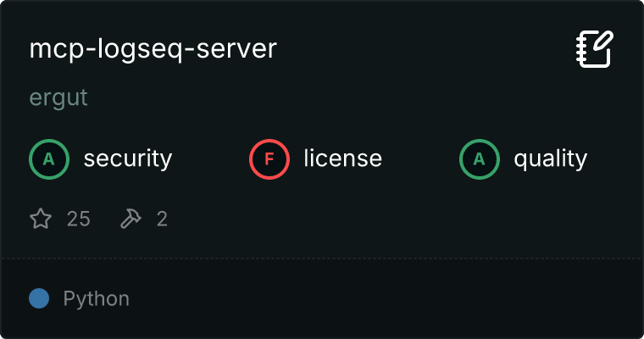Click the red license grade F badge

269,159
